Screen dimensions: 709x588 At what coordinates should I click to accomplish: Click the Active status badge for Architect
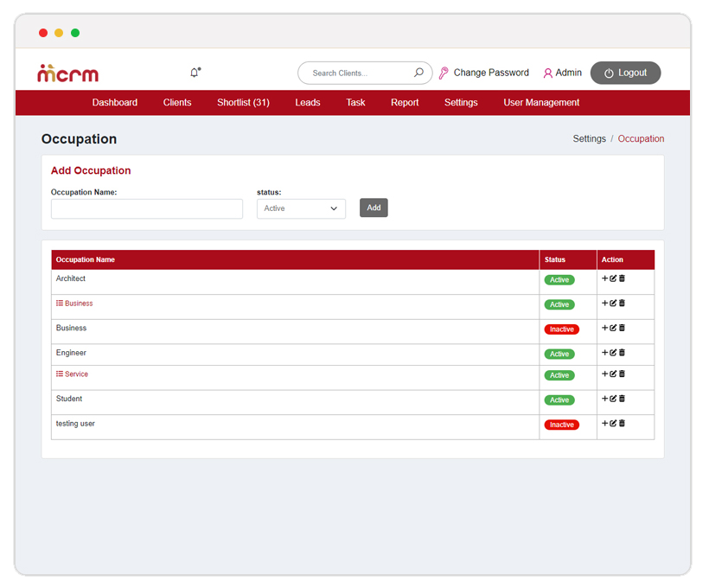point(559,280)
